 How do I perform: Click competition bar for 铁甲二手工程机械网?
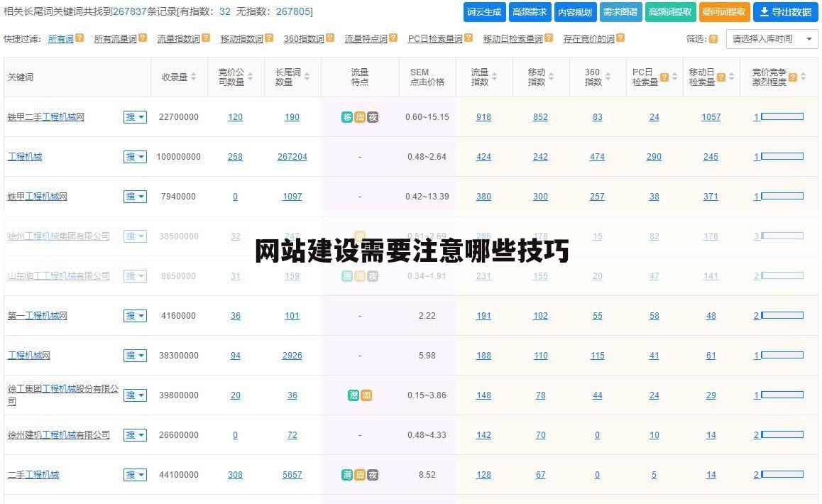pyautogui.click(x=782, y=116)
